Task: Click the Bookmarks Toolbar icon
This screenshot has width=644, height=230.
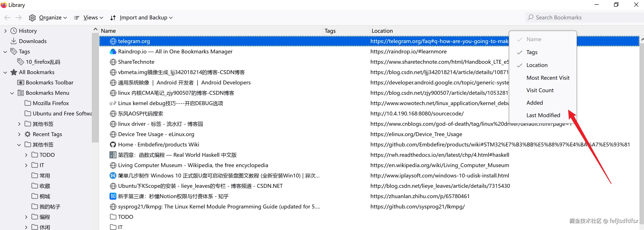Action: coord(20,83)
